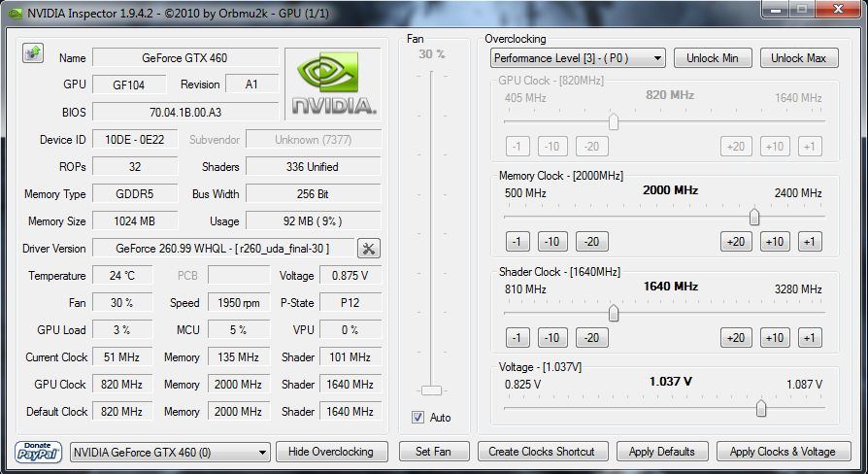
Task: Click the Current Clock value 51 MHz
Action: 122,357
